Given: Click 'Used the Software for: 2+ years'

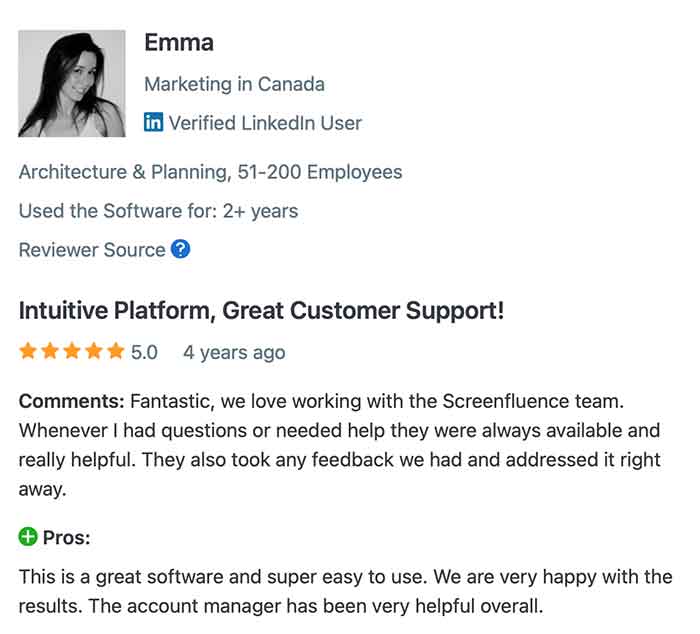Looking at the screenshot, I should coord(158,211).
